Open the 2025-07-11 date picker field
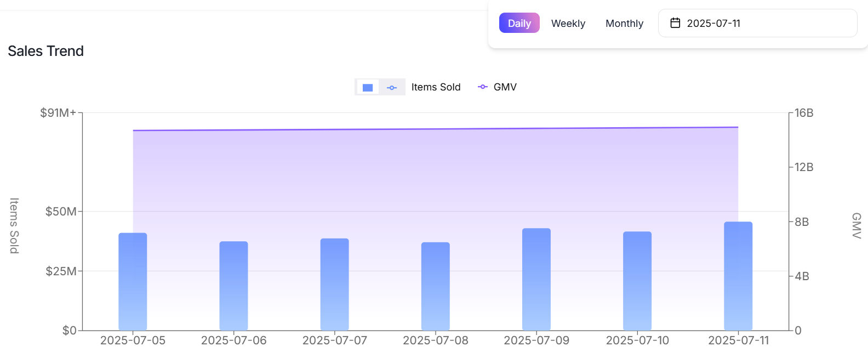This screenshot has height=352, width=868. click(x=757, y=23)
